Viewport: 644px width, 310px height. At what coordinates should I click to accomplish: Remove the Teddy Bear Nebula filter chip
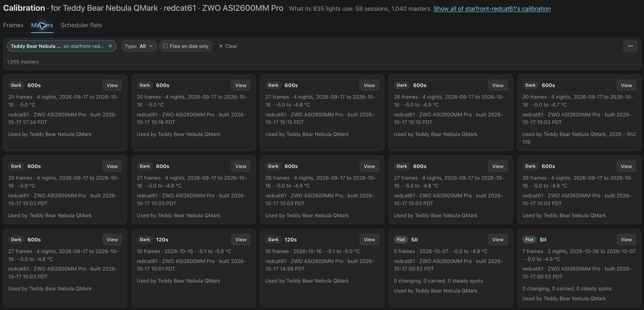[x=110, y=46]
